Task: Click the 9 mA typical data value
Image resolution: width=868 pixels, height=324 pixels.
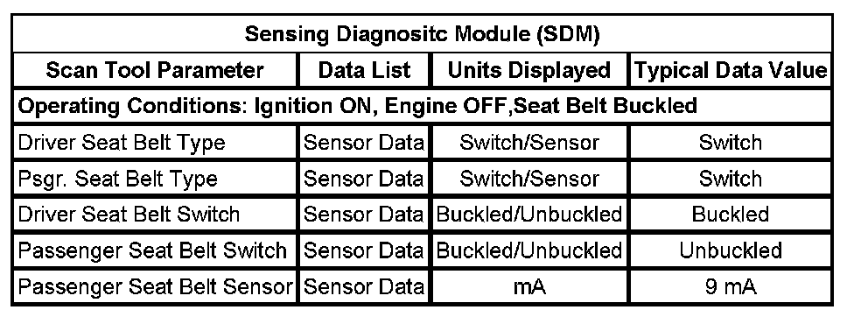Action: (731, 287)
